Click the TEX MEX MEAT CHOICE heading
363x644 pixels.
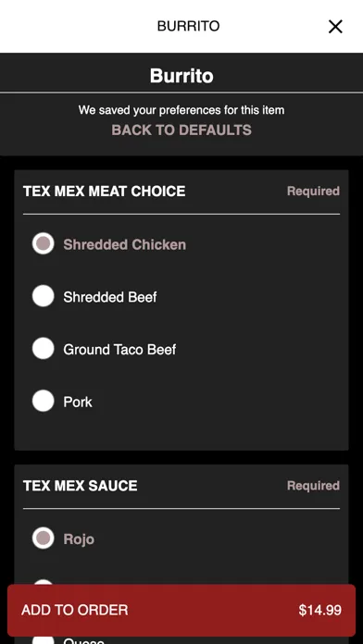pos(105,192)
